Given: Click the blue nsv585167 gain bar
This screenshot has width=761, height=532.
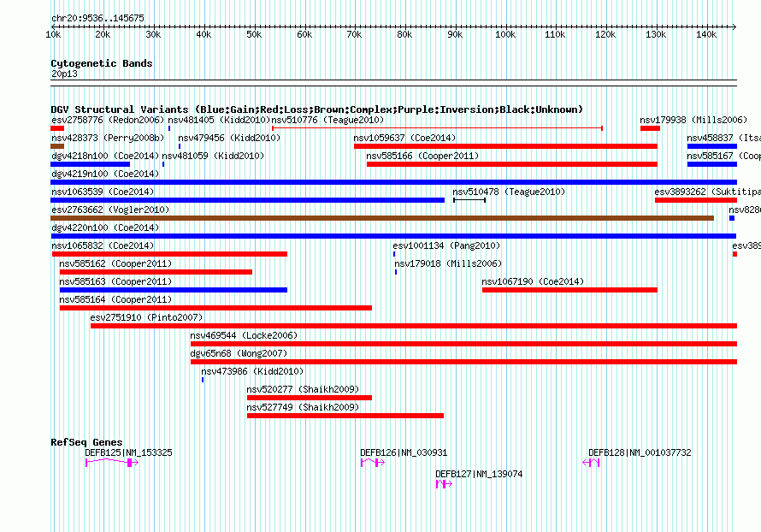Looking at the screenshot, I should [x=712, y=164].
